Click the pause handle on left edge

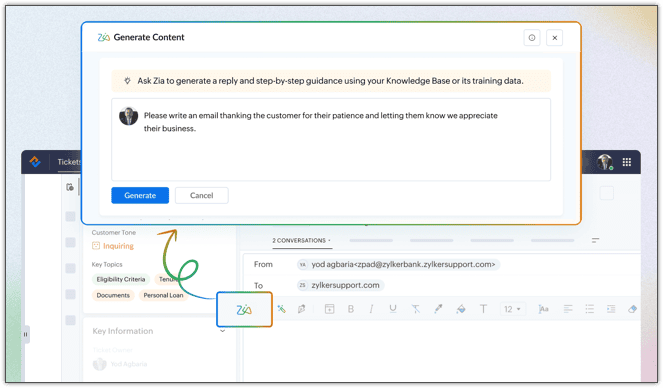coord(25,334)
